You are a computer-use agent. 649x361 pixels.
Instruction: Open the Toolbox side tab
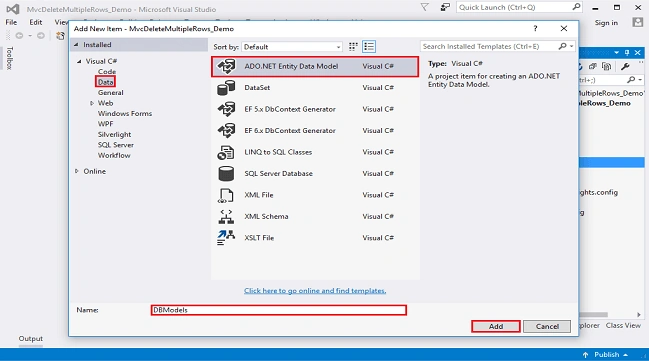(x=10, y=58)
